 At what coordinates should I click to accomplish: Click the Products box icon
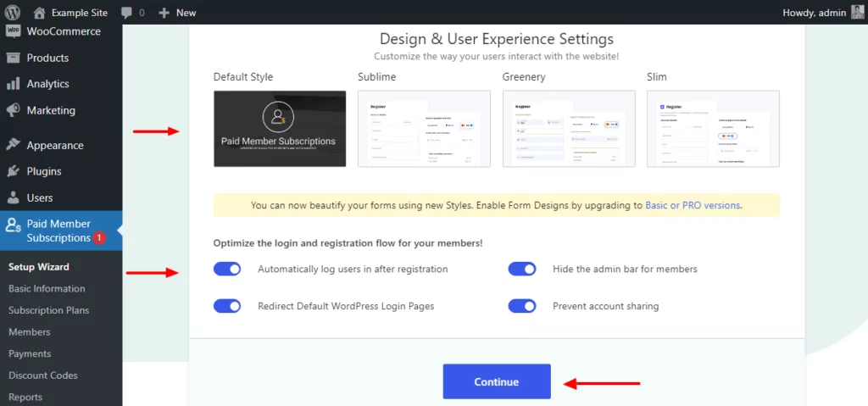click(13, 58)
